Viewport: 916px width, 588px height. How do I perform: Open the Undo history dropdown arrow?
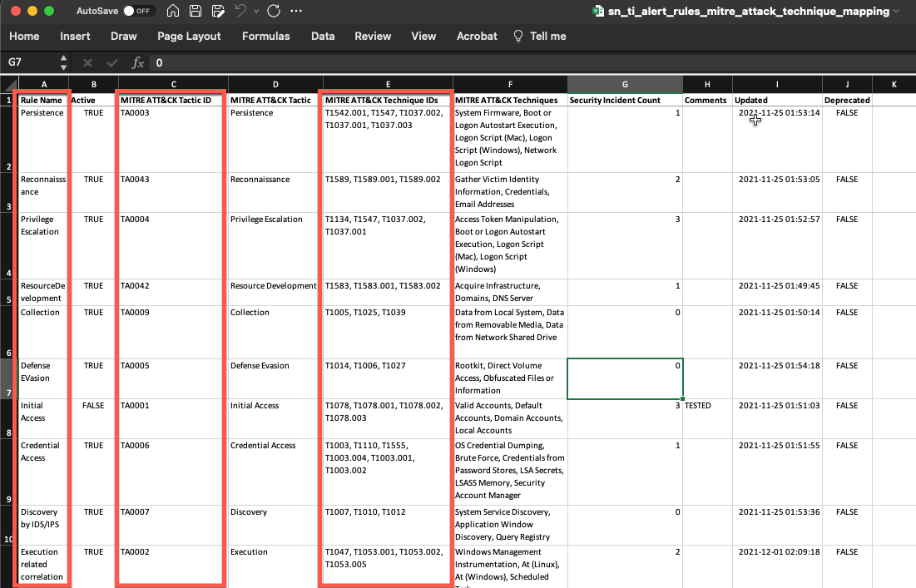[x=256, y=11]
